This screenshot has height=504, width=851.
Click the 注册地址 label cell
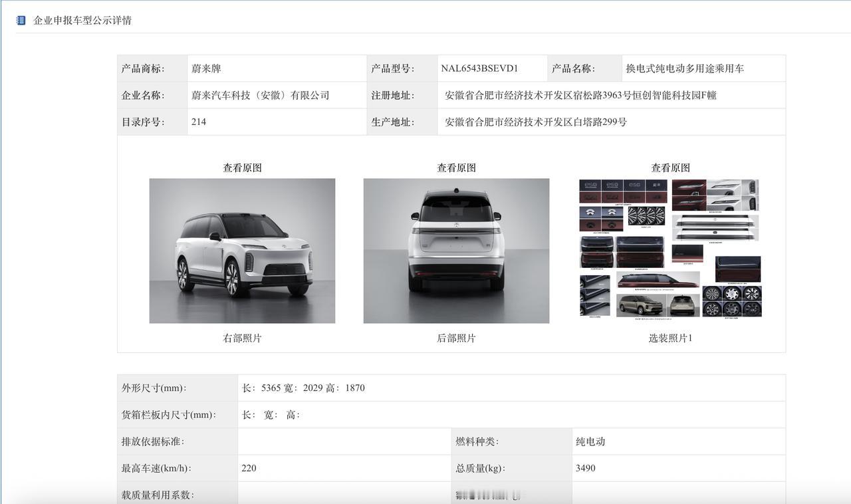click(x=402, y=95)
